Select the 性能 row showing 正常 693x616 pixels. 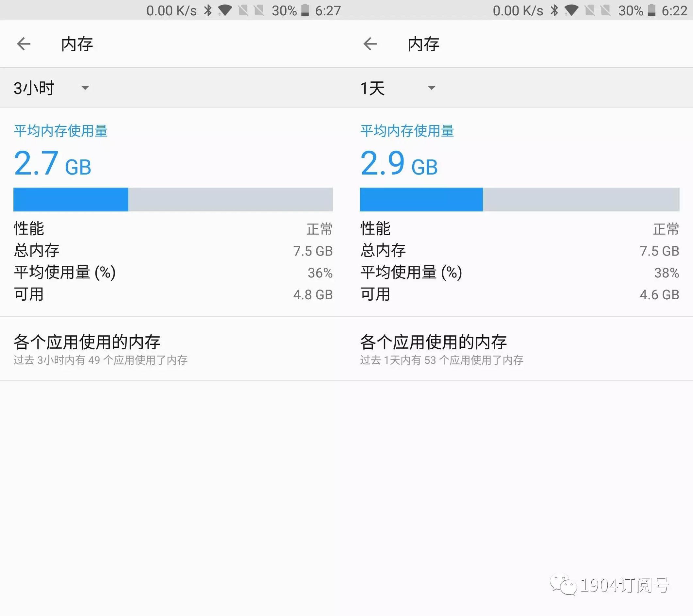[x=173, y=229]
